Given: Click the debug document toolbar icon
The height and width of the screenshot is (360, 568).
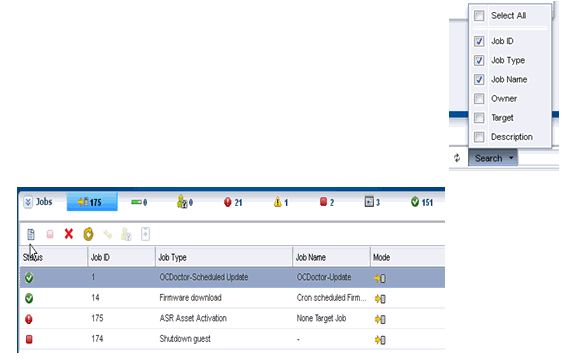Looking at the screenshot, I should point(145,234).
